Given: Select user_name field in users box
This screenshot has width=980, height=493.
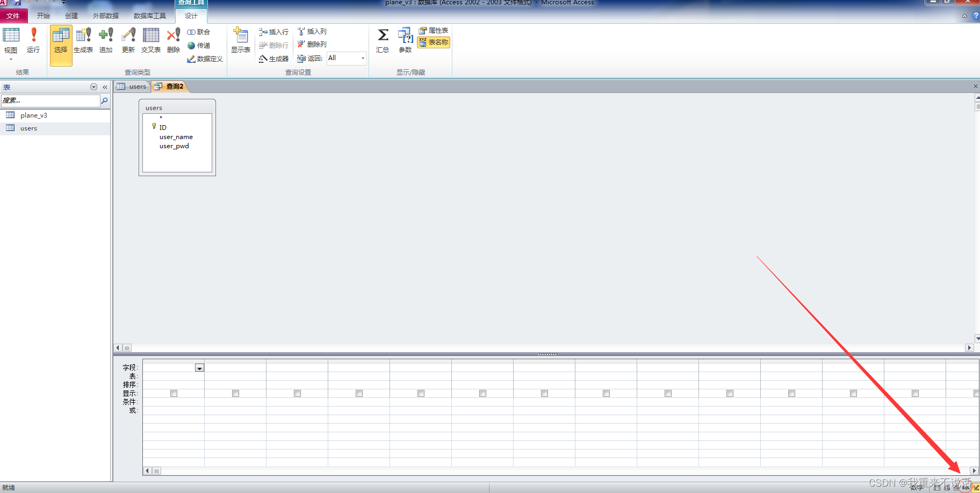Looking at the screenshot, I should click(176, 137).
